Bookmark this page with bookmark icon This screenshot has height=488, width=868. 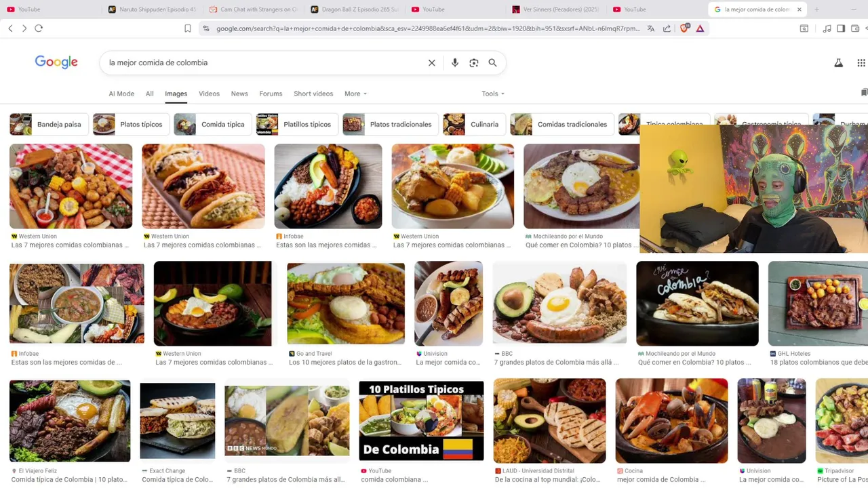click(188, 28)
